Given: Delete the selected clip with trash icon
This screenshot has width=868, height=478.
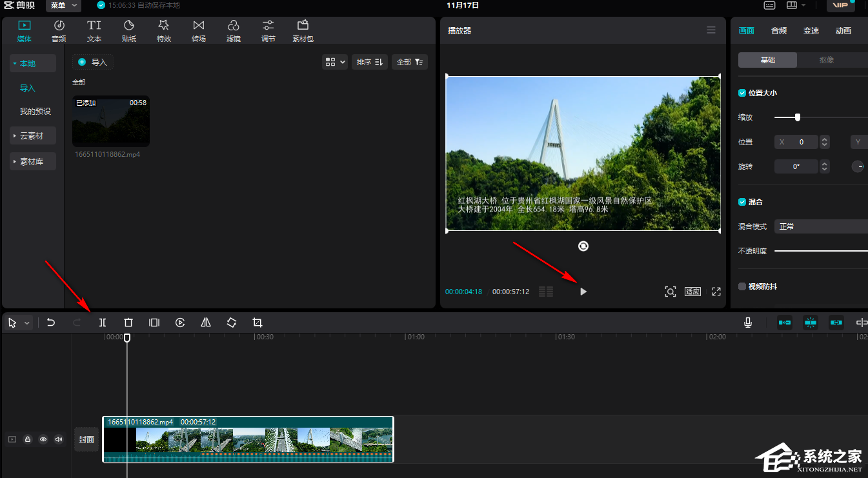Looking at the screenshot, I should tap(128, 323).
